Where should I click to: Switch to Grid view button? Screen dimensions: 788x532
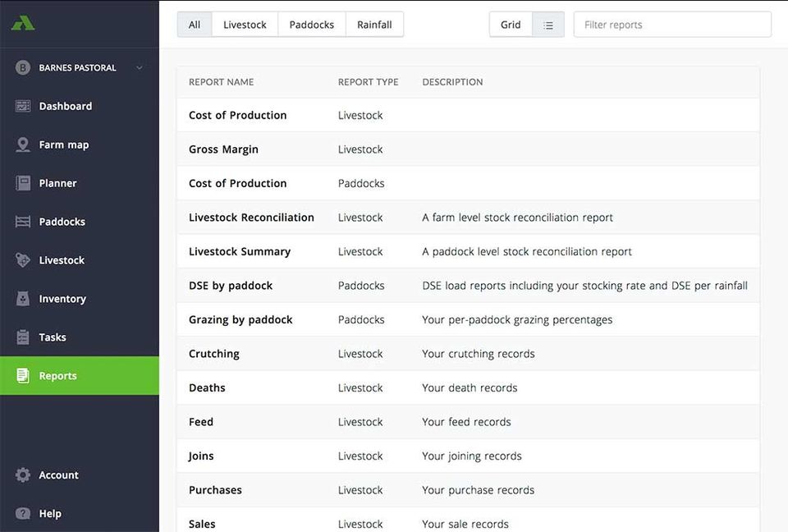(511, 25)
